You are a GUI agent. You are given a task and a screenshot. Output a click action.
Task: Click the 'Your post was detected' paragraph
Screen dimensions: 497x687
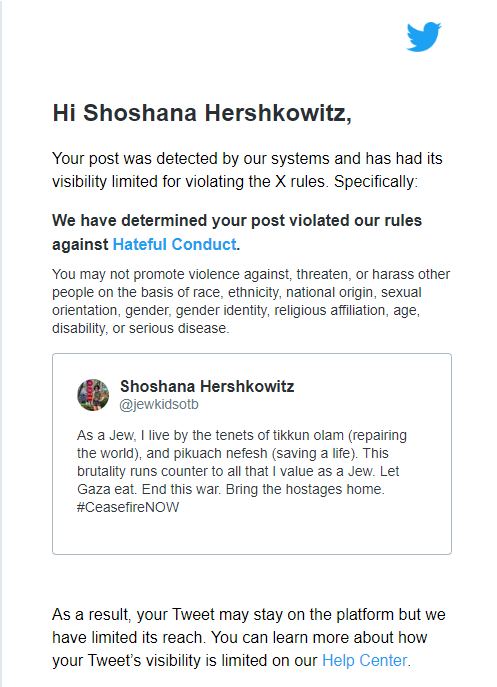point(247,170)
